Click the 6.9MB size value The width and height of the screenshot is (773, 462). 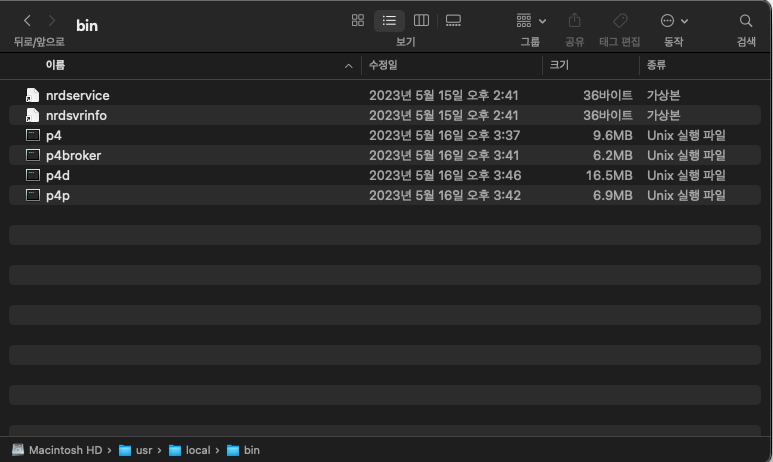(x=612, y=195)
